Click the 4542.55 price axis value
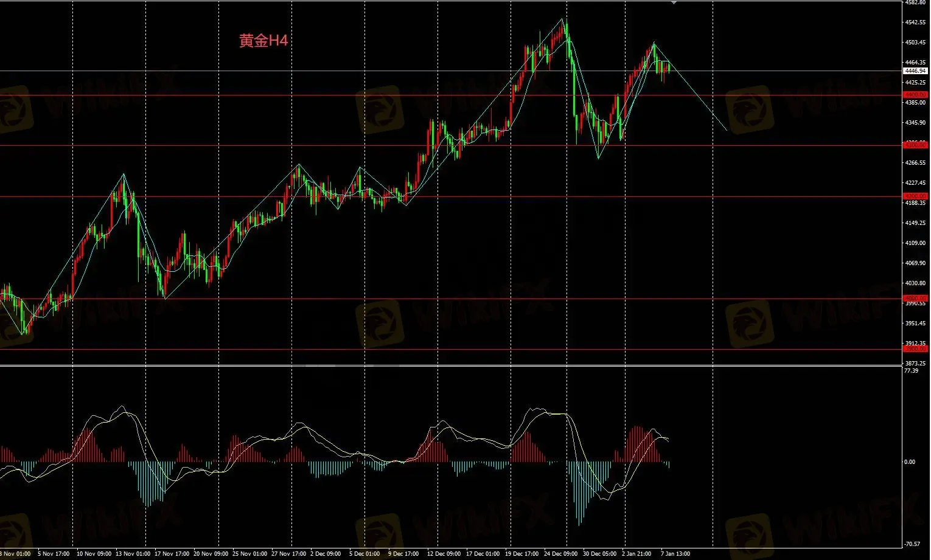Image resolution: width=931 pixels, height=560 pixels. [915, 22]
